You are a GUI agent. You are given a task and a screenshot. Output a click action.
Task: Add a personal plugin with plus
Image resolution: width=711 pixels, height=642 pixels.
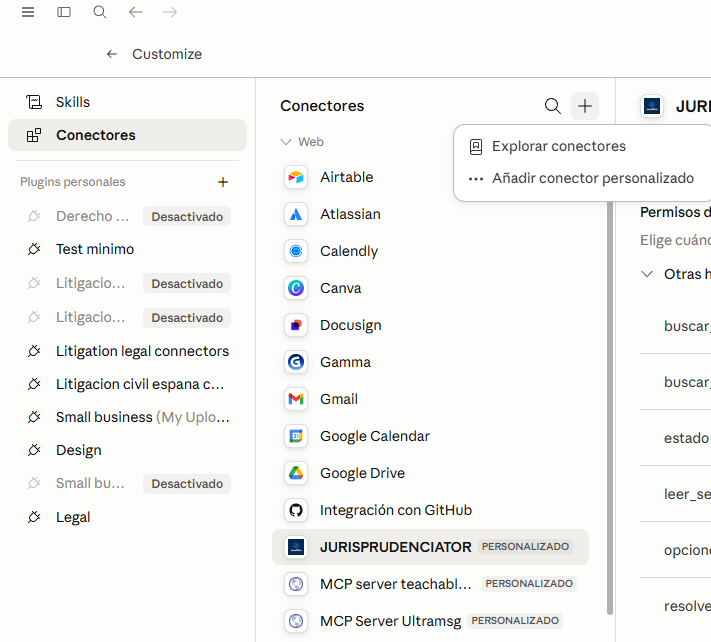(x=223, y=182)
